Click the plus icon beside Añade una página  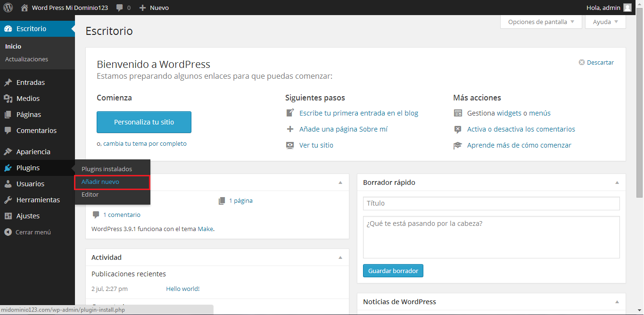pos(290,129)
